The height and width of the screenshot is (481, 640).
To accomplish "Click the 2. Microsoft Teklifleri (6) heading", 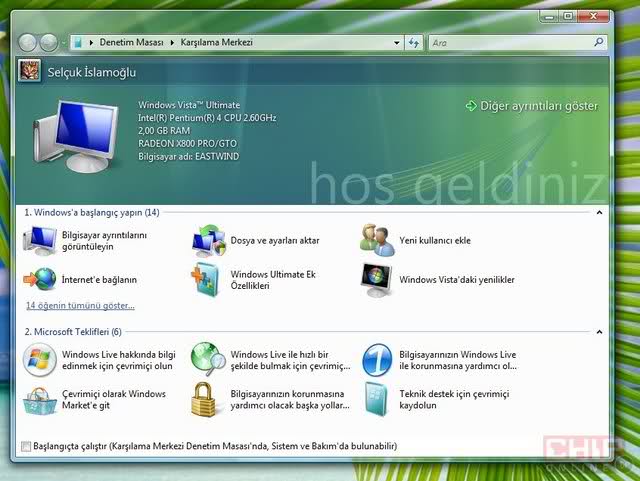I will pyautogui.click(x=73, y=332).
